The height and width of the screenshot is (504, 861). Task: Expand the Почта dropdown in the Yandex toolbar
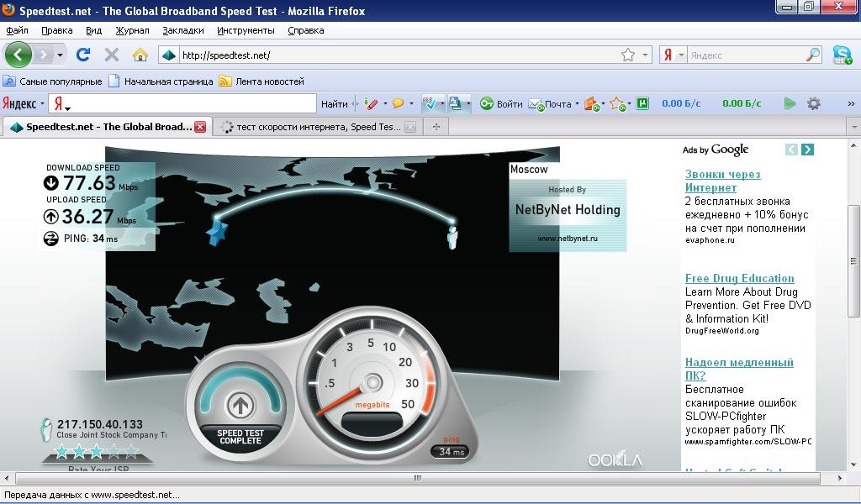pyautogui.click(x=577, y=104)
